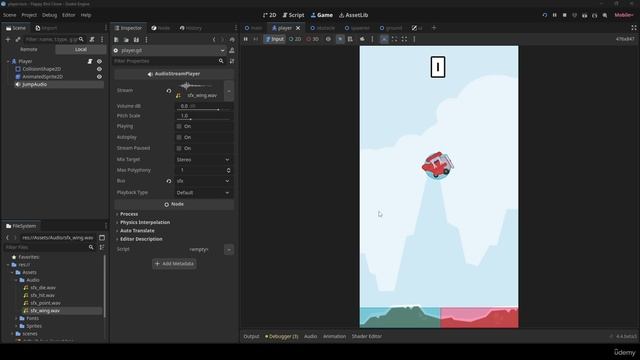640x360 pixels.
Task: Click the Max Polyphony stepper arrows
Action: coord(229,170)
